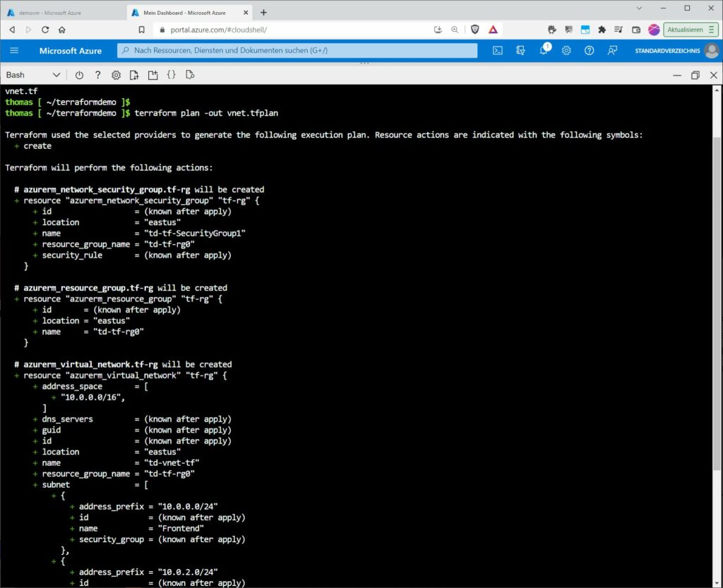Image resolution: width=723 pixels, height=588 pixels.
Task: Open new session icon in Cloud Shell
Action: pyautogui.click(x=153, y=75)
